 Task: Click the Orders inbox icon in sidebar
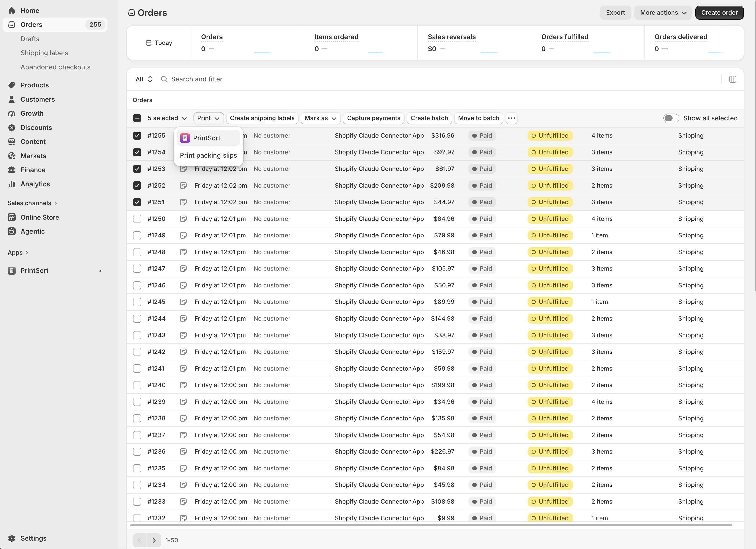pos(12,25)
